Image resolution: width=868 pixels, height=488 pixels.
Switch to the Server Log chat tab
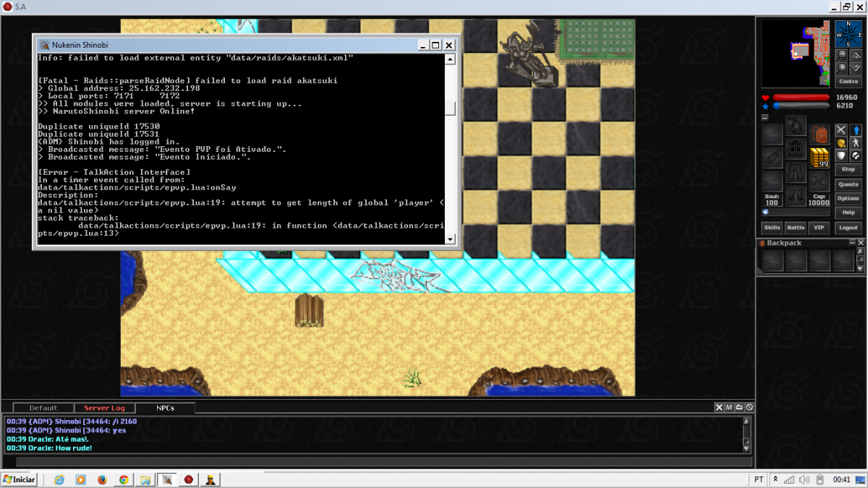coord(104,408)
